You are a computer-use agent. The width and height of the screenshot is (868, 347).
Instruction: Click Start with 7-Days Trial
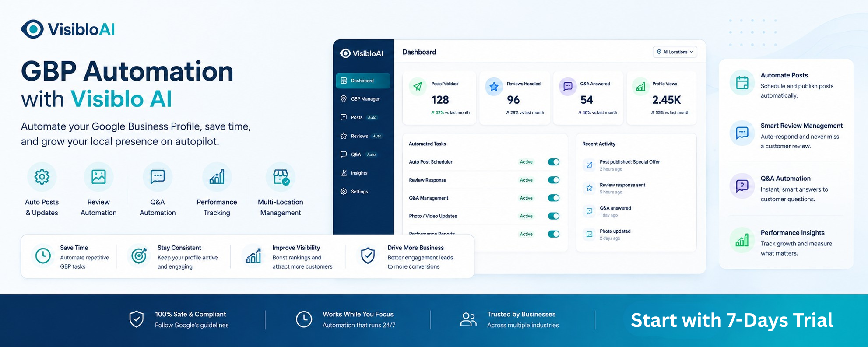click(732, 320)
